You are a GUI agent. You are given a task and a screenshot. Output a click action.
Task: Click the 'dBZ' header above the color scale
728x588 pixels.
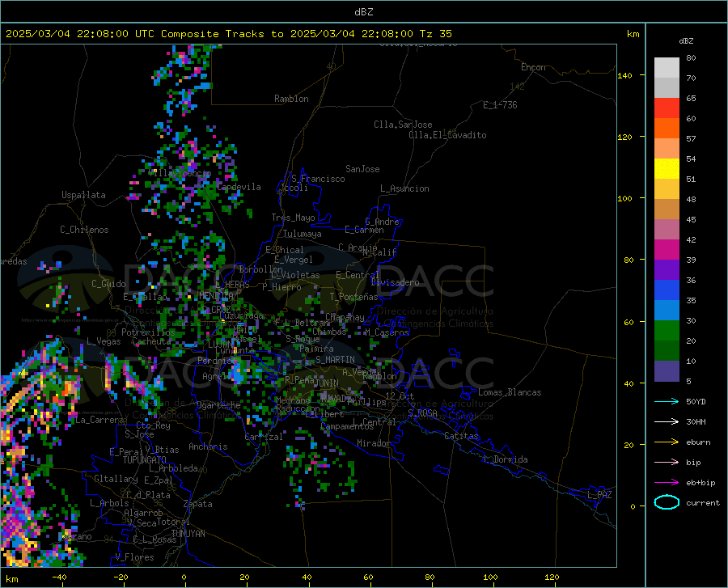point(686,40)
